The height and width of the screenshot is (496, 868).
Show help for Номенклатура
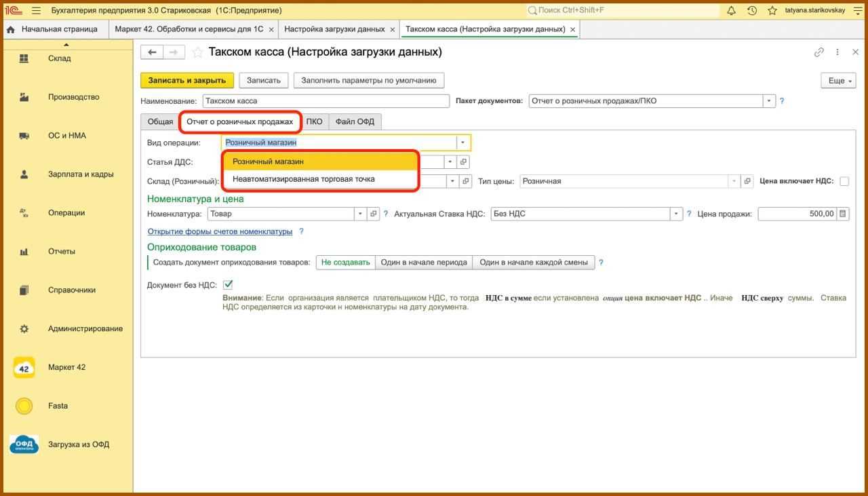pyautogui.click(x=386, y=214)
